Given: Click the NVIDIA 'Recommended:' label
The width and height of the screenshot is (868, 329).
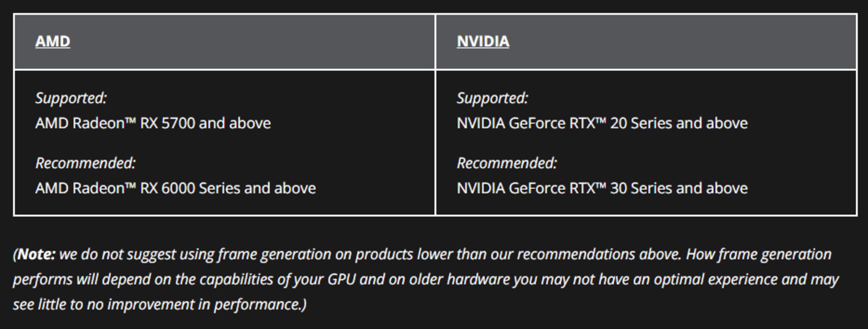Looking at the screenshot, I should [507, 163].
